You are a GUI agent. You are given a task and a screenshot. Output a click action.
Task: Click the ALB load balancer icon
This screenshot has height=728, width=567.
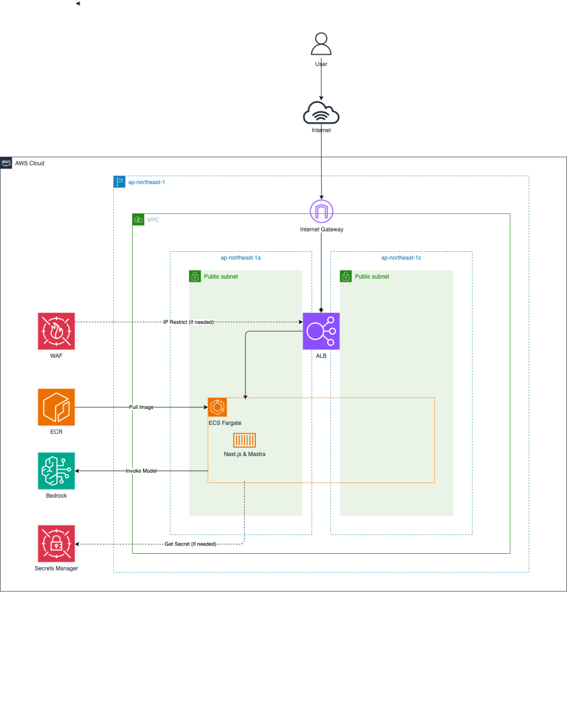coord(321,331)
